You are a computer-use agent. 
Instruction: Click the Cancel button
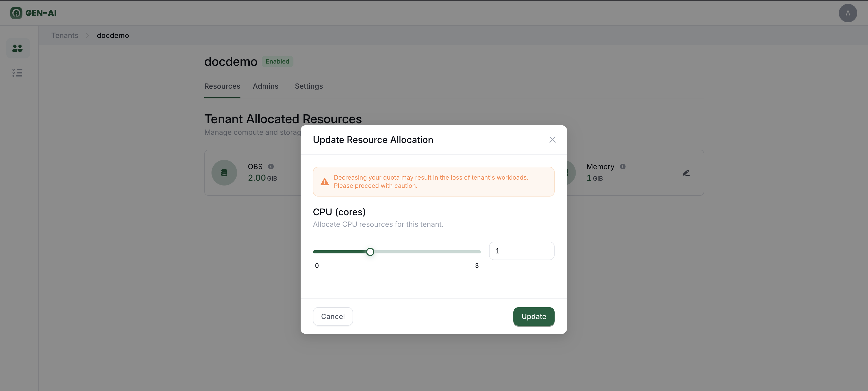click(x=333, y=316)
